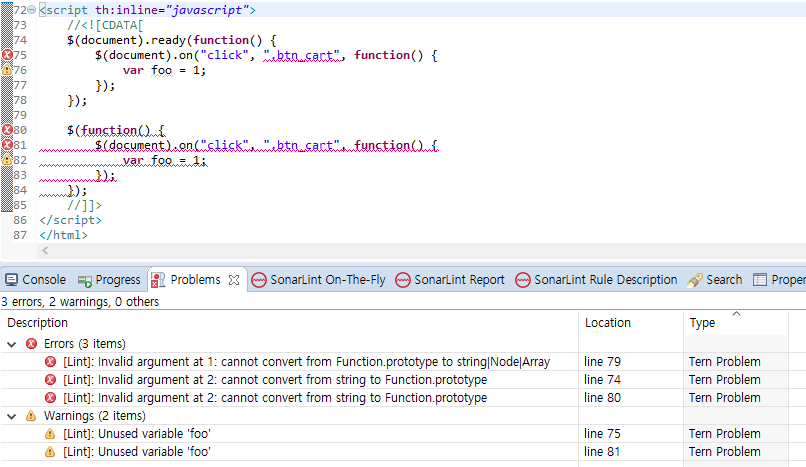The height and width of the screenshot is (467, 806).
Task: Collapse the script block fold on line 72
Action: [32, 10]
